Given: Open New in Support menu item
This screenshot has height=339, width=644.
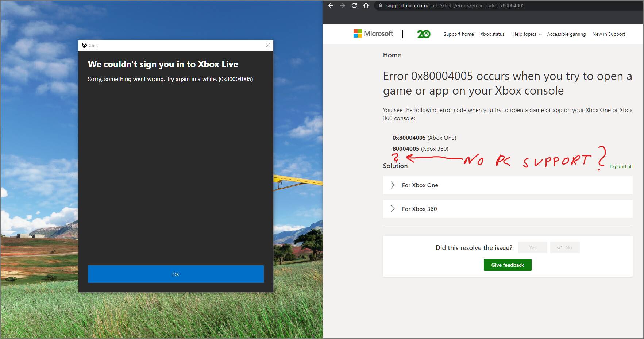Looking at the screenshot, I should [x=609, y=34].
